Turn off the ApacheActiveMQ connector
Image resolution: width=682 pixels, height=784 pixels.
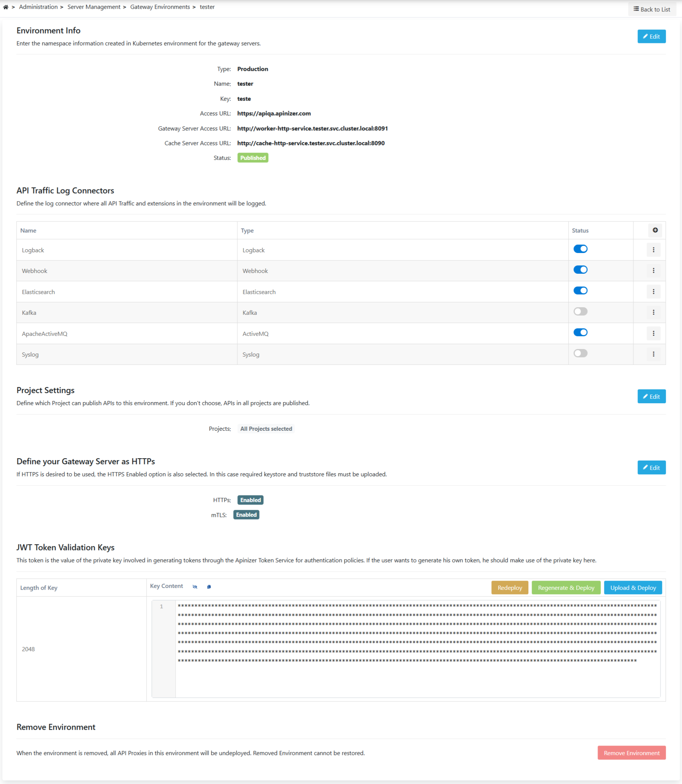(580, 333)
